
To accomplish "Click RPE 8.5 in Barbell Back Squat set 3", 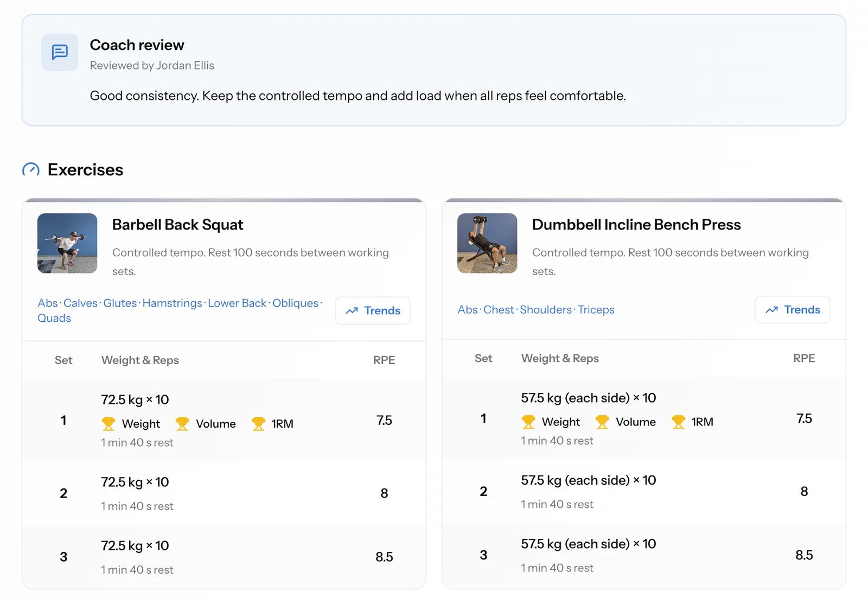I will (384, 557).
